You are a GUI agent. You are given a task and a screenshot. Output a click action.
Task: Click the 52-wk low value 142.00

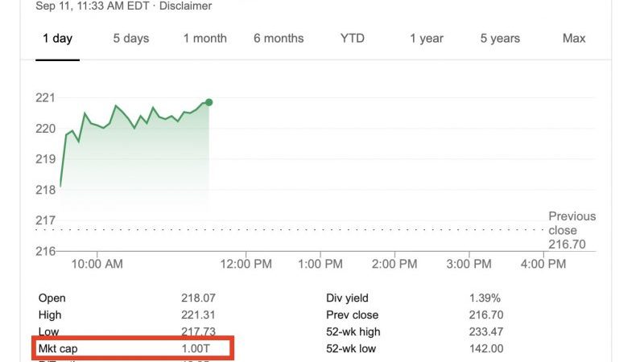click(x=486, y=348)
